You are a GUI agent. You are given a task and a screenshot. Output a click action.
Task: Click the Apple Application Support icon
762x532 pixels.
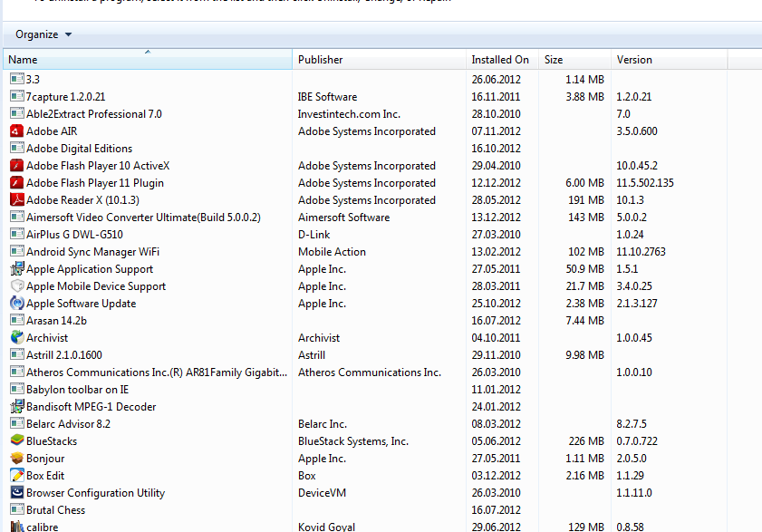[17, 269]
